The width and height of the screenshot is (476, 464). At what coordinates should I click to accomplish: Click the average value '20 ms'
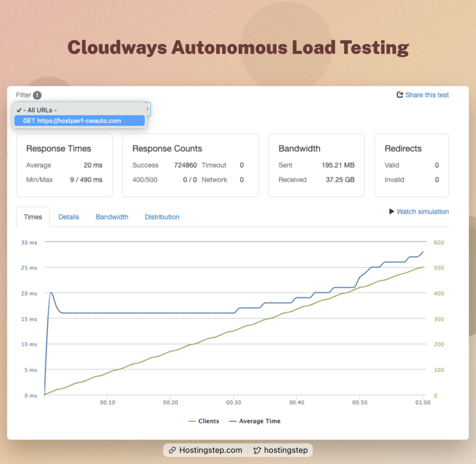point(93,165)
